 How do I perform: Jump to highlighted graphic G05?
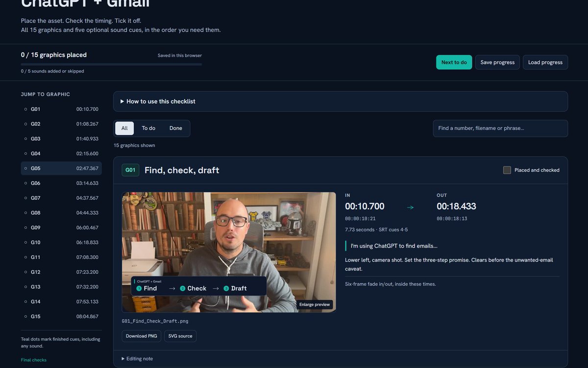tap(61, 168)
